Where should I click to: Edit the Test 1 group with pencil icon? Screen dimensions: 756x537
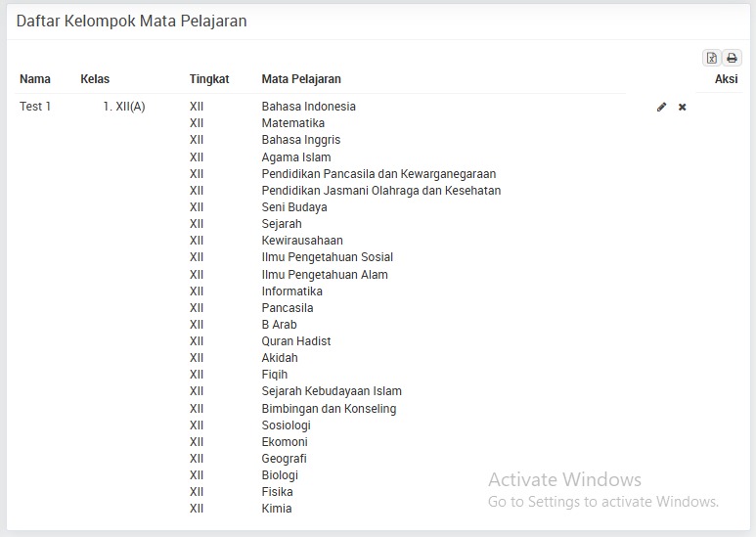661,107
